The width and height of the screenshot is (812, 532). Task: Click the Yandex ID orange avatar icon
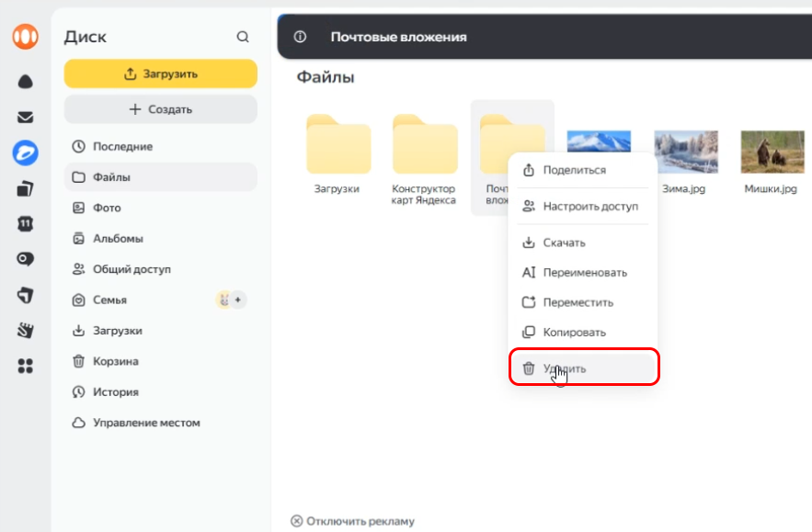click(x=25, y=37)
